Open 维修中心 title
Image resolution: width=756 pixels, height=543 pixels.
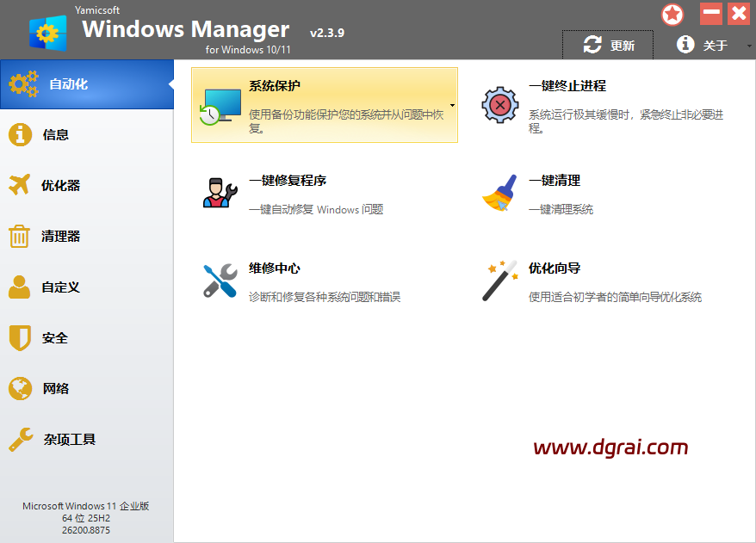(275, 268)
